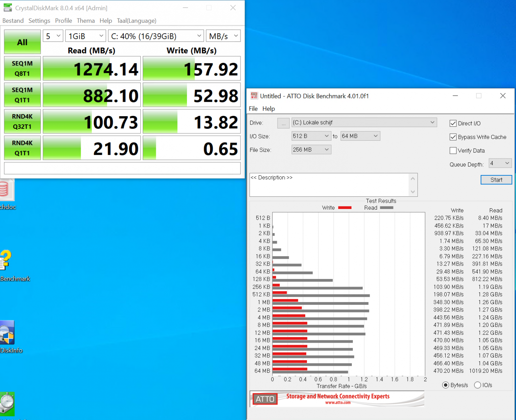Click the 1019.20 MB/s read value
This screenshot has width=516, height=420.
click(486, 371)
